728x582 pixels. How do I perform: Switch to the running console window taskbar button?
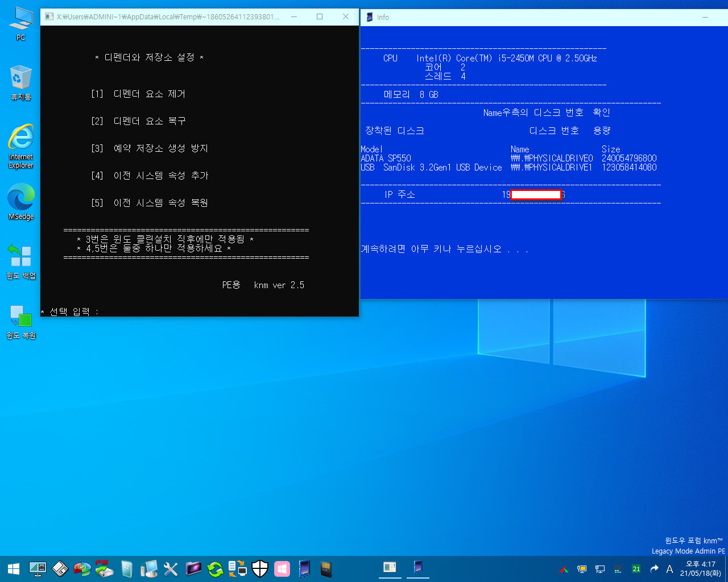point(390,568)
